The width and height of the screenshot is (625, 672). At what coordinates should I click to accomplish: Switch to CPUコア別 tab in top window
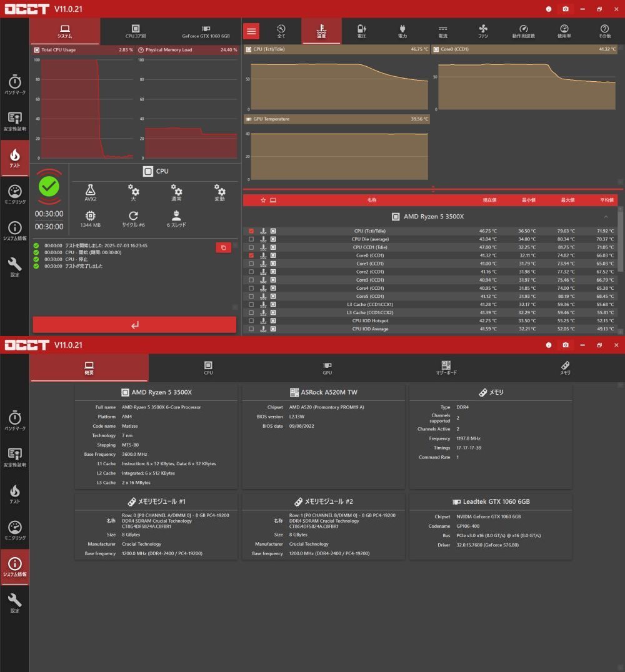pos(136,31)
